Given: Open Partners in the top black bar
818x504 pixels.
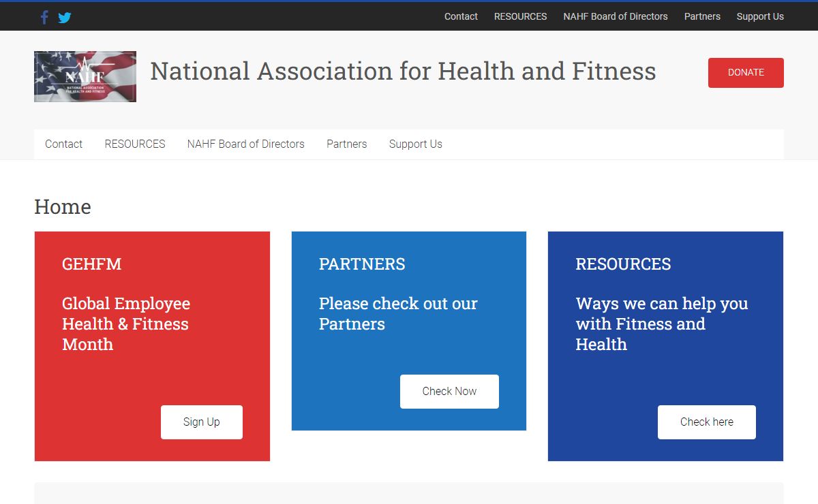Looking at the screenshot, I should pos(702,16).
